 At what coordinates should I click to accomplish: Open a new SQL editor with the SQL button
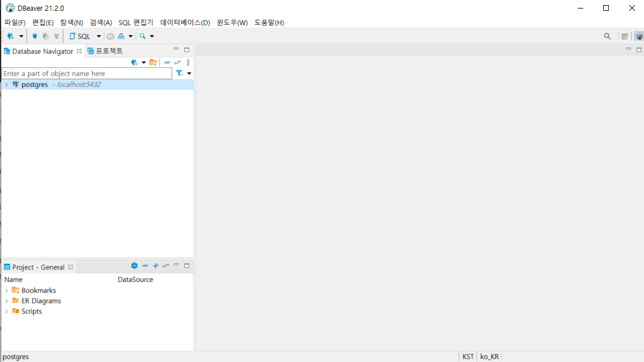pos(80,36)
